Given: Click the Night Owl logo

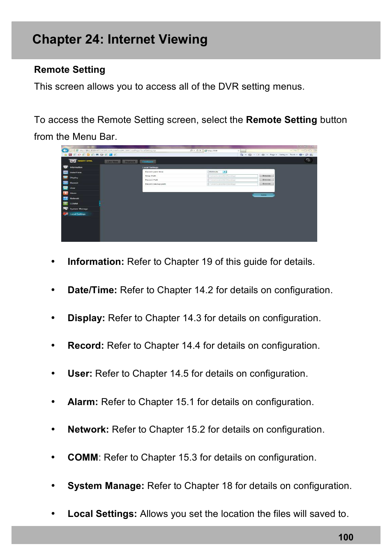Looking at the screenshot, I should pos(81,161).
